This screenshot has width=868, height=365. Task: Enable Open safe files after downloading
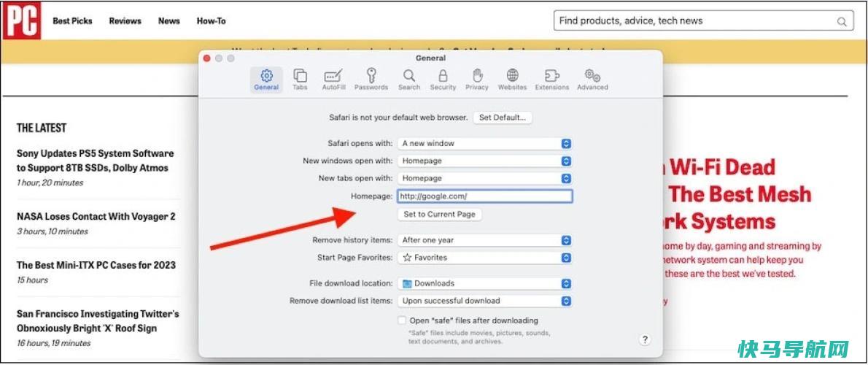pos(402,320)
